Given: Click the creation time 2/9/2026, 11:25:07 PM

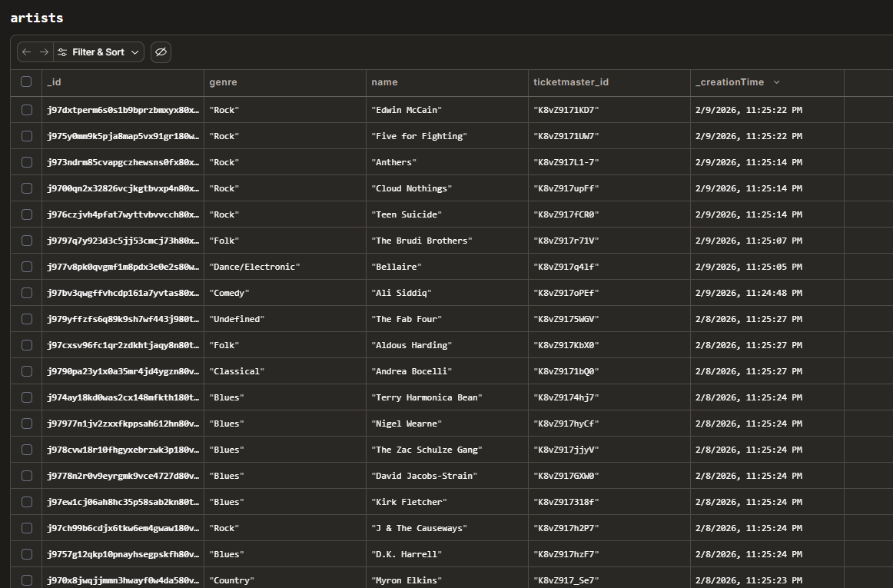Looking at the screenshot, I should (x=767, y=241).
